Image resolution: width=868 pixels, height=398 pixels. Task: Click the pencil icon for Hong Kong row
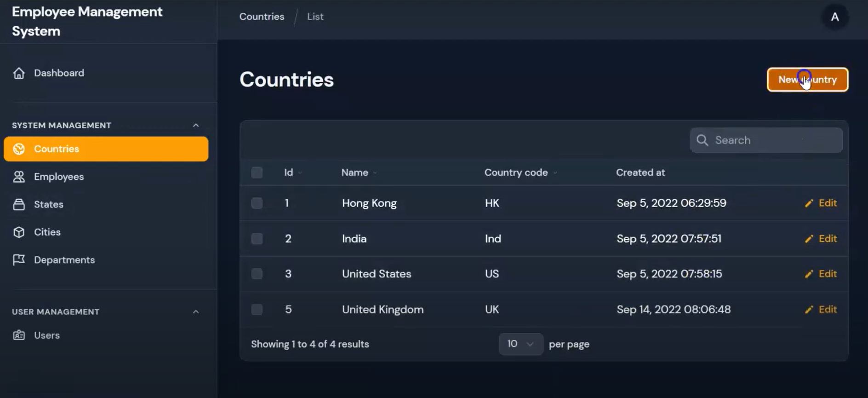pyautogui.click(x=809, y=203)
